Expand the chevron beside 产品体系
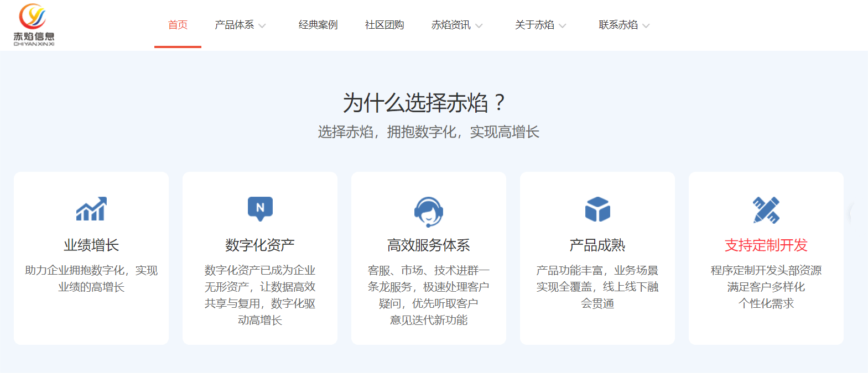This screenshot has width=868, height=373. pos(262,26)
